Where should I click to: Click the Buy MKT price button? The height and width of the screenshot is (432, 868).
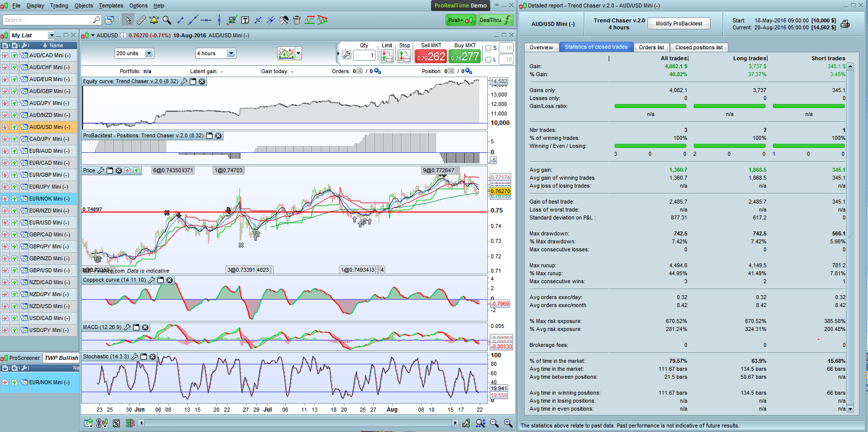tap(465, 56)
